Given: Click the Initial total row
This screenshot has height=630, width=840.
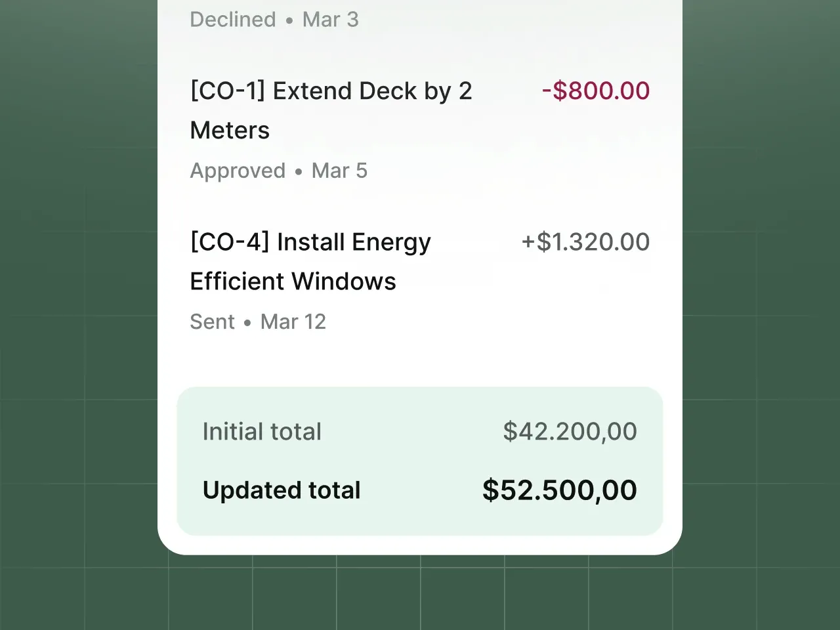Looking at the screenshot, I should [x=420, y=431].
